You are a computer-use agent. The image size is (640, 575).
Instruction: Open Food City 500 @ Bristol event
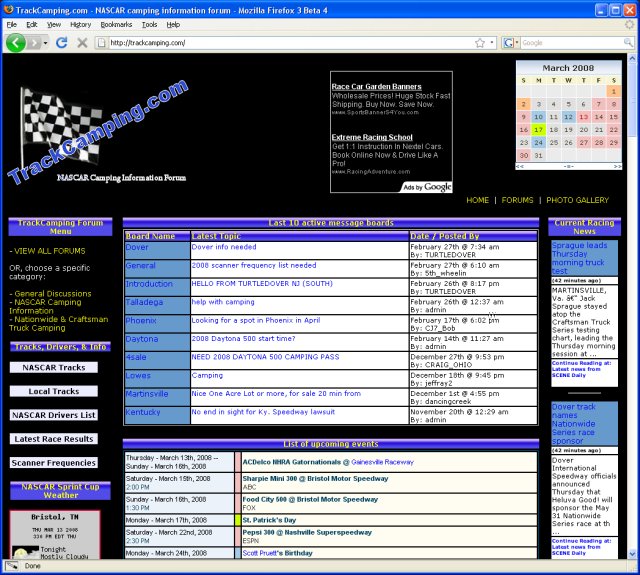pos(310,499)
